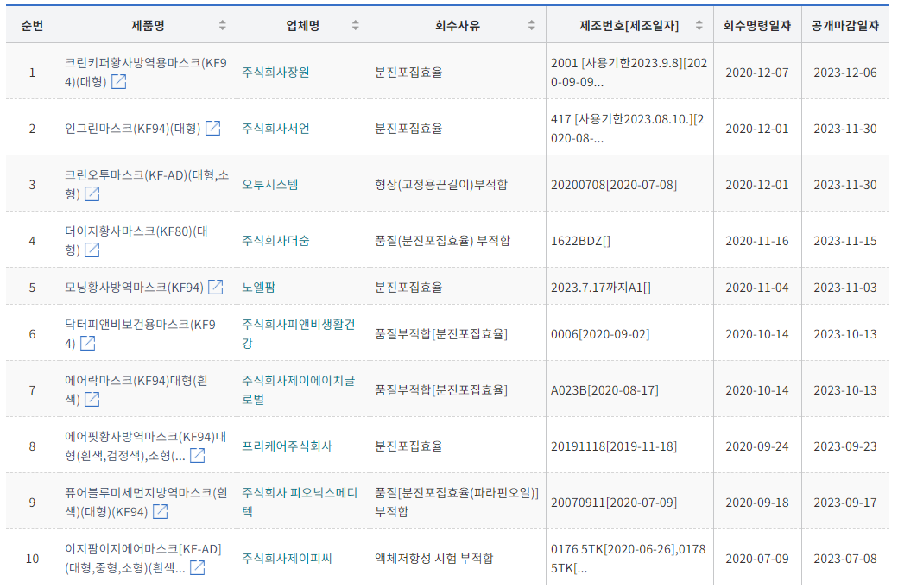Open external link icon for 모닝황사방역마스크(KF94)
898x588 pixels.
point(215,288)
